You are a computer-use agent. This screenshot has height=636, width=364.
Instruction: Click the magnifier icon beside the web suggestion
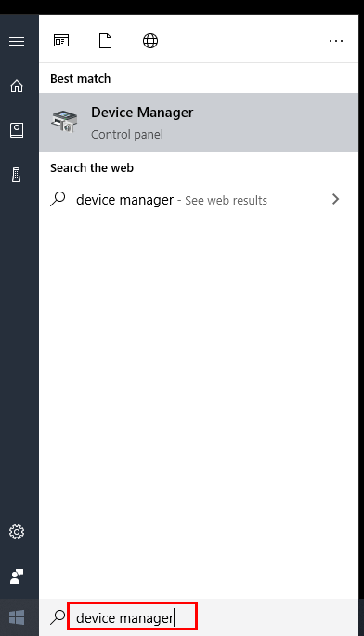coord(58,199)
